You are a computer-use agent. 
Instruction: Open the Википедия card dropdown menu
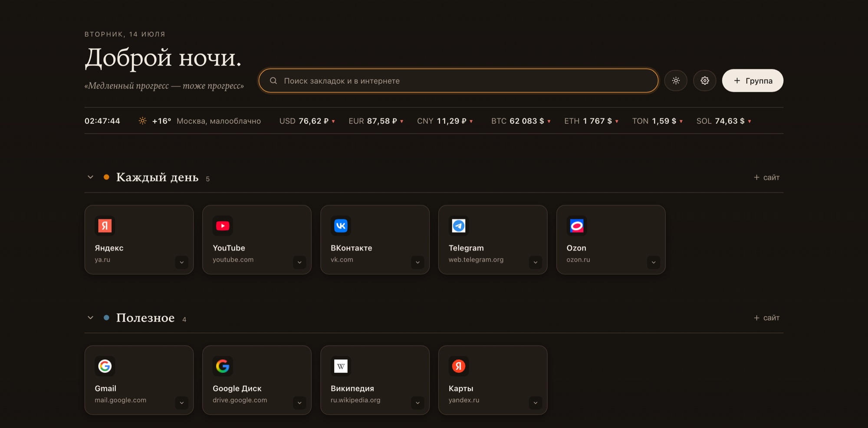[418, 403]
